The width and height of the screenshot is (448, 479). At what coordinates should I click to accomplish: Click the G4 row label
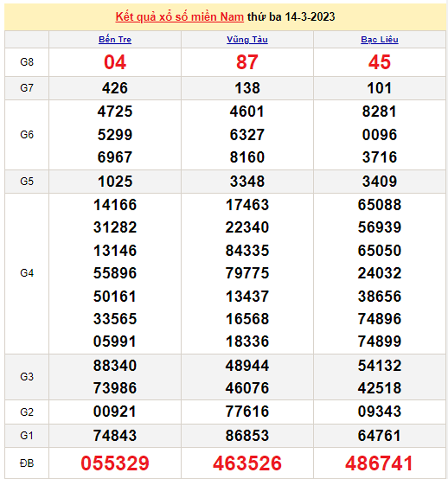point(27,273)
